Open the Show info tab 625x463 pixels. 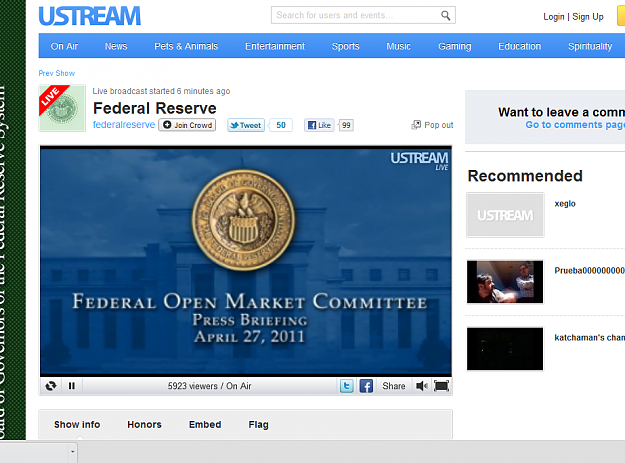pos(77,425)
